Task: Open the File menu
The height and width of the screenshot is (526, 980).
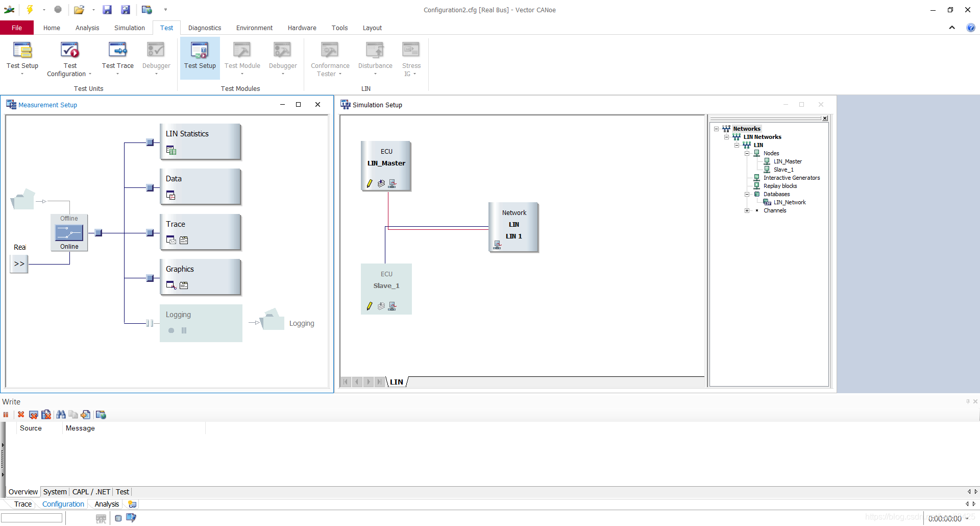Action: pos(17,28)
